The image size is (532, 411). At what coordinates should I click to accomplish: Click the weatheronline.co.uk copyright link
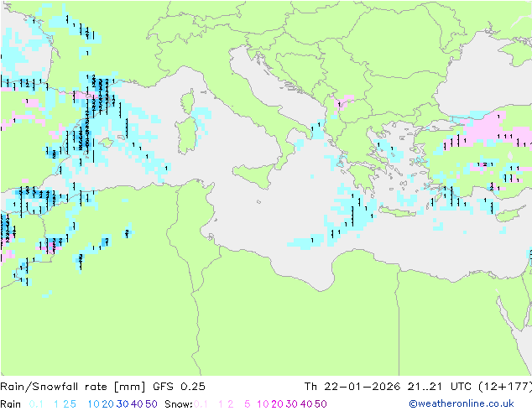(462, 403)
